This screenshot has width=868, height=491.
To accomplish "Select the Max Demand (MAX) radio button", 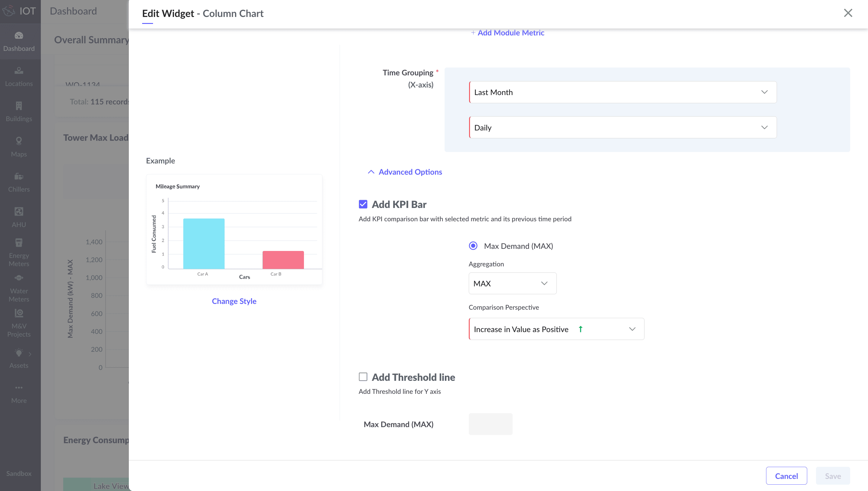I will pyautogui.click(x=473, y=246).
